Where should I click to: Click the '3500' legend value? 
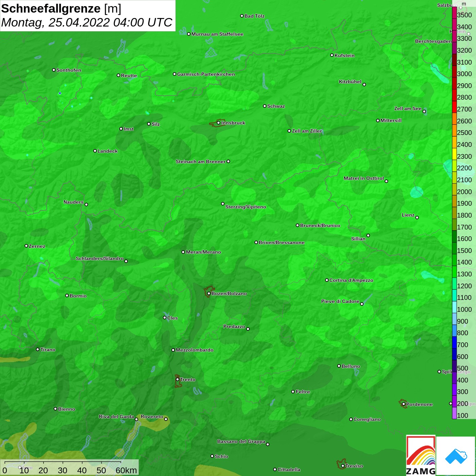464,15
